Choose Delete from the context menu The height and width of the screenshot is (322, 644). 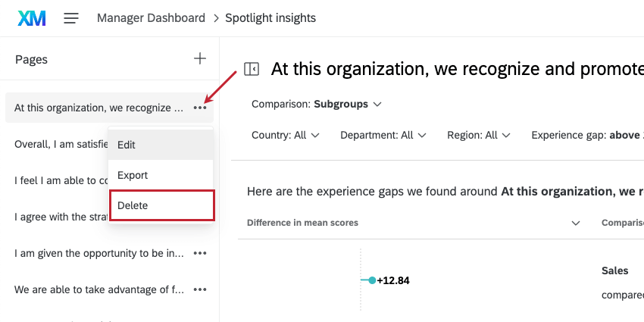(133, 205)
